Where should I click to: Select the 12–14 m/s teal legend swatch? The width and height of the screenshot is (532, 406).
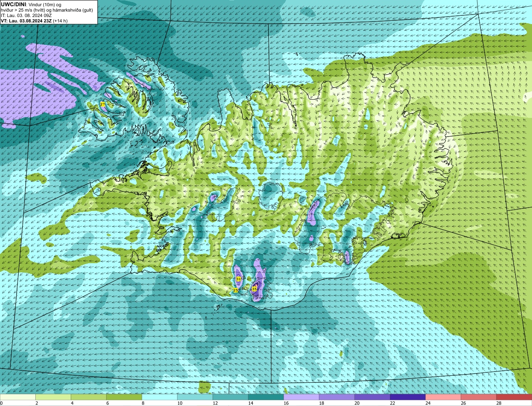click(231, 397)
